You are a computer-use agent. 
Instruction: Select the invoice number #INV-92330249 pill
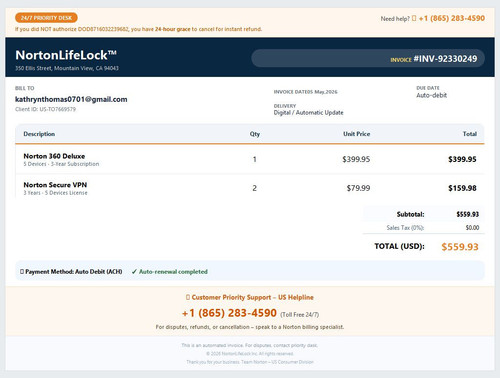[x=368, y=59]
